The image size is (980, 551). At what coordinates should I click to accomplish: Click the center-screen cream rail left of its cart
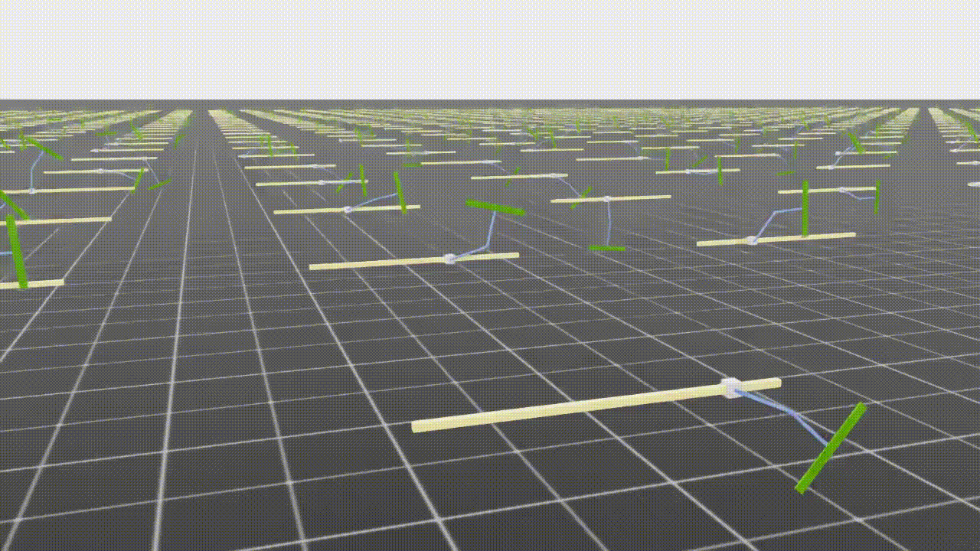coord(375,262)
